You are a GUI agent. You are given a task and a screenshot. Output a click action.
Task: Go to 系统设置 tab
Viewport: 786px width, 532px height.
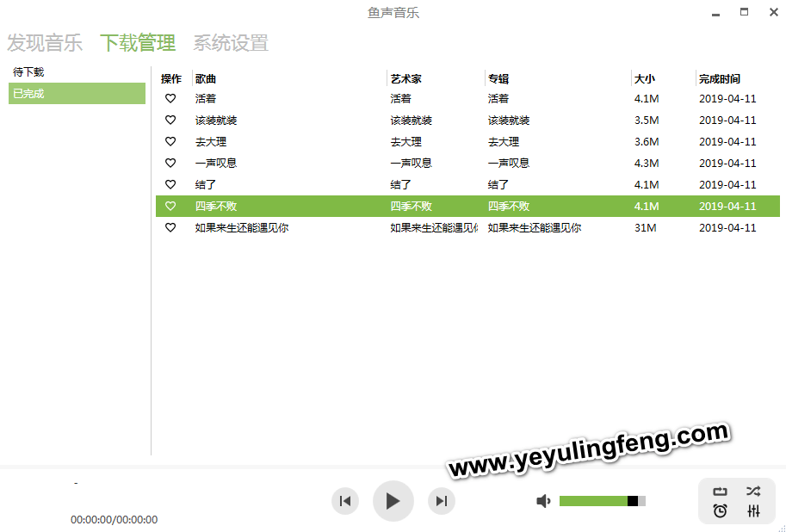point(231,43)
